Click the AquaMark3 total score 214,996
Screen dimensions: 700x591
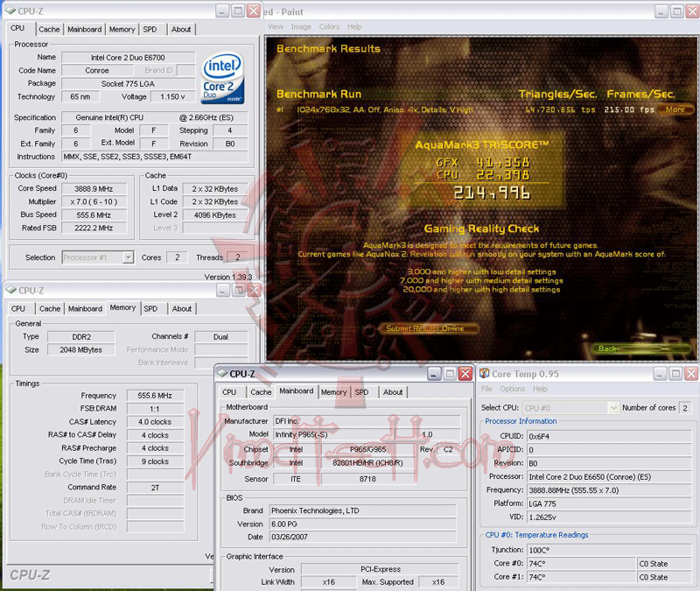pos(492,193)
